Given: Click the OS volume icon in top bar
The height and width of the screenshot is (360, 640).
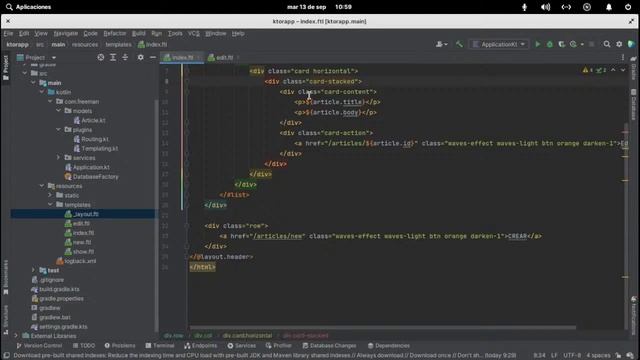Looking at the screenshot, I should point(545,7).
